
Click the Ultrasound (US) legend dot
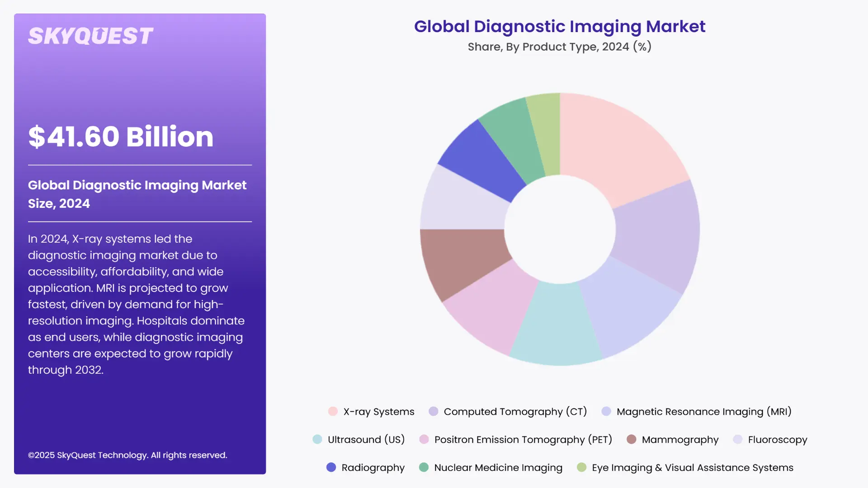pyautogui.click(x=316, y=439)
